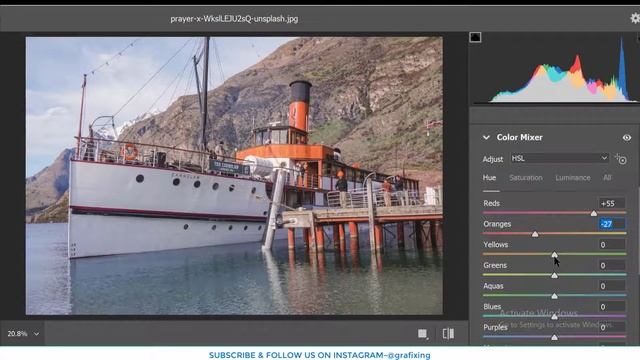Toggle the single view mode icon
640x360 pixels.
point(423,334)
